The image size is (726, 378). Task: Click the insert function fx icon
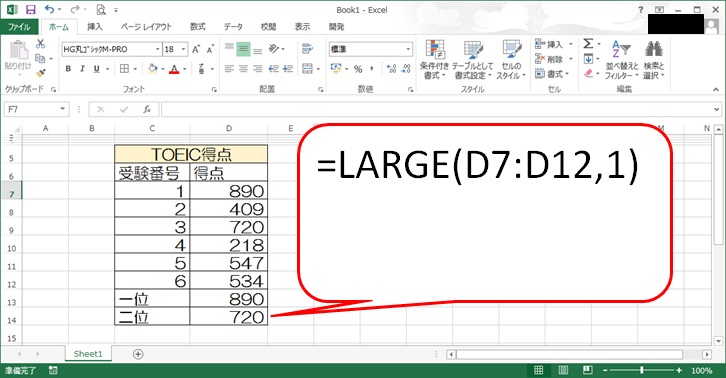[147, 109]
